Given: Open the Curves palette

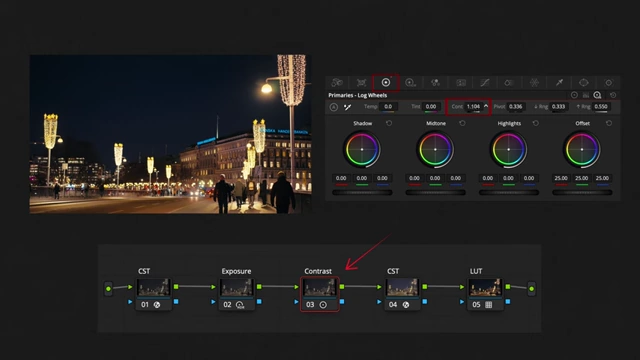Looking at the screenshot, I should 485,83.
